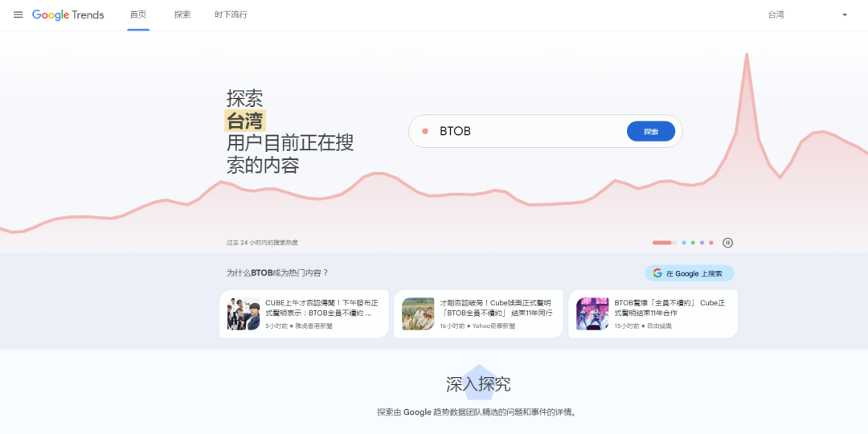Open the 雅虎香港新聞 CUBE article card
The height and width of the screenshot is (434, 868).
[304, 314]
